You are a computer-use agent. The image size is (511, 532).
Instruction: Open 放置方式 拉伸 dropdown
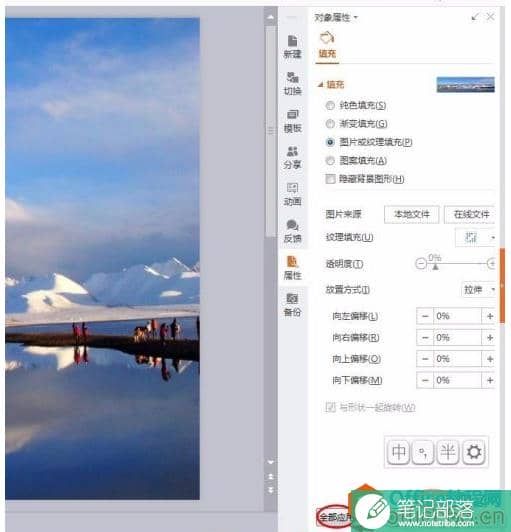[x=478, y=290]
